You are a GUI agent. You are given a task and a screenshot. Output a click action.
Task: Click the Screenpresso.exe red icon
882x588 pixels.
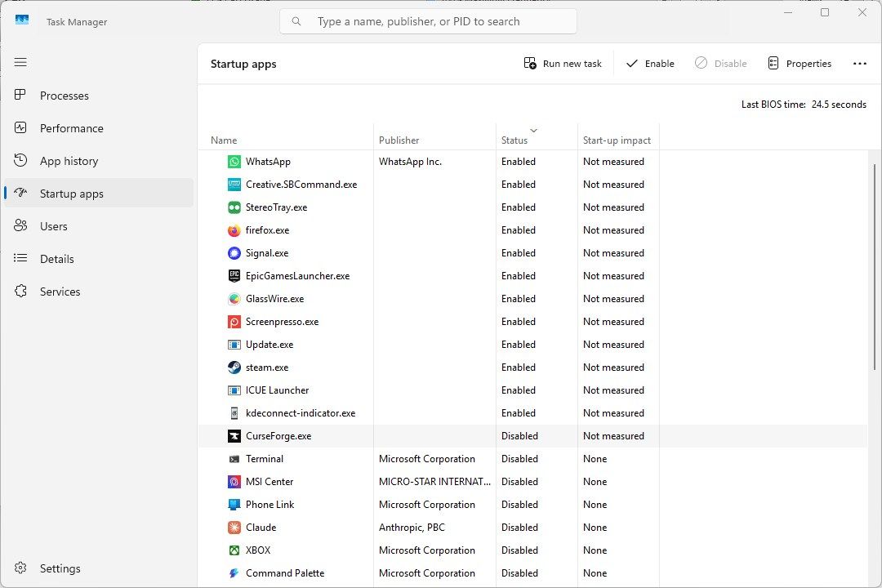coord(234,322)
